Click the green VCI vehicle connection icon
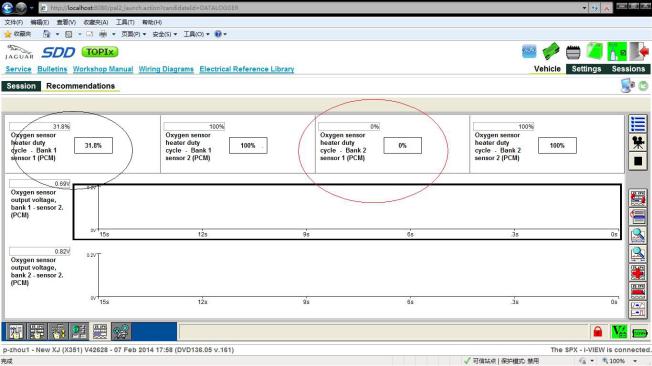The width and height of the screenshot is (652, 366). (x=619, y=332)
